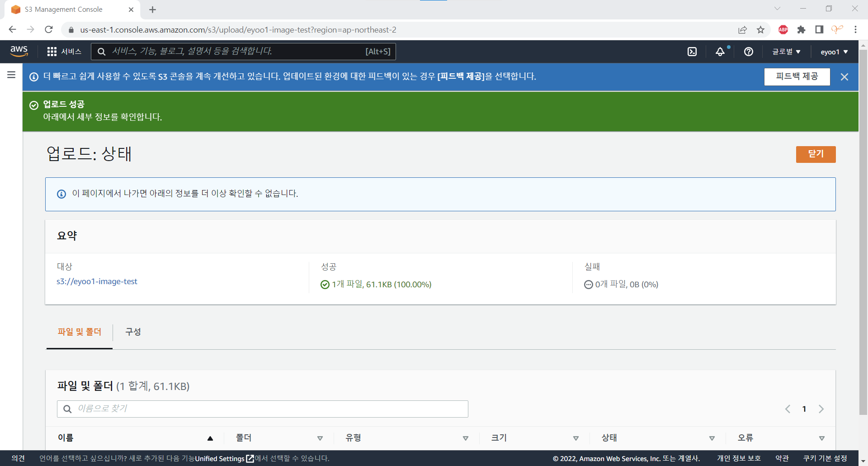The width and height of the screenshot is (868, 466).
Task: Open the 개인 정보 보호 footer link
Action: click(x=739, y=458)
